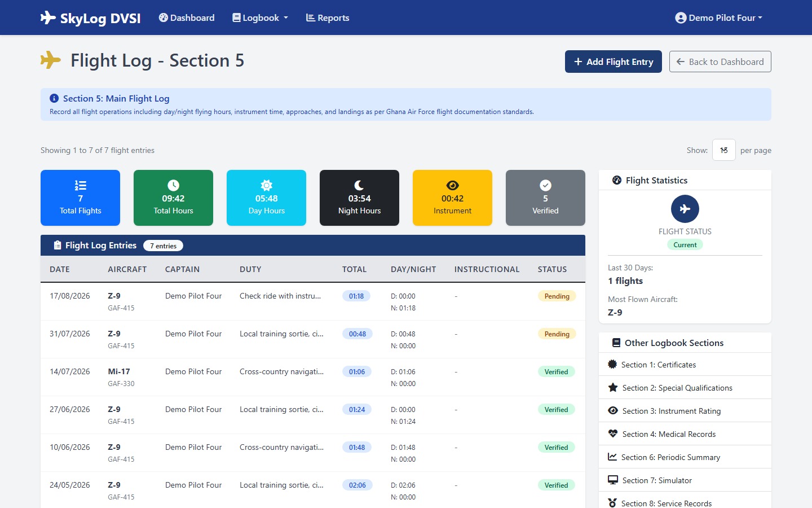Click the gauge icon beside Flight Statistics
Screen dimensions: 812x508
[617, 180]
